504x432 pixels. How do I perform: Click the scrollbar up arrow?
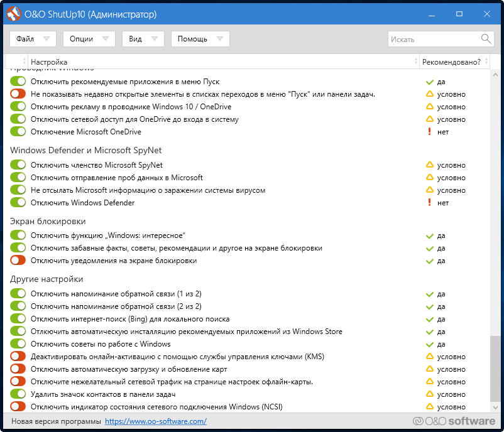[495, 75]
